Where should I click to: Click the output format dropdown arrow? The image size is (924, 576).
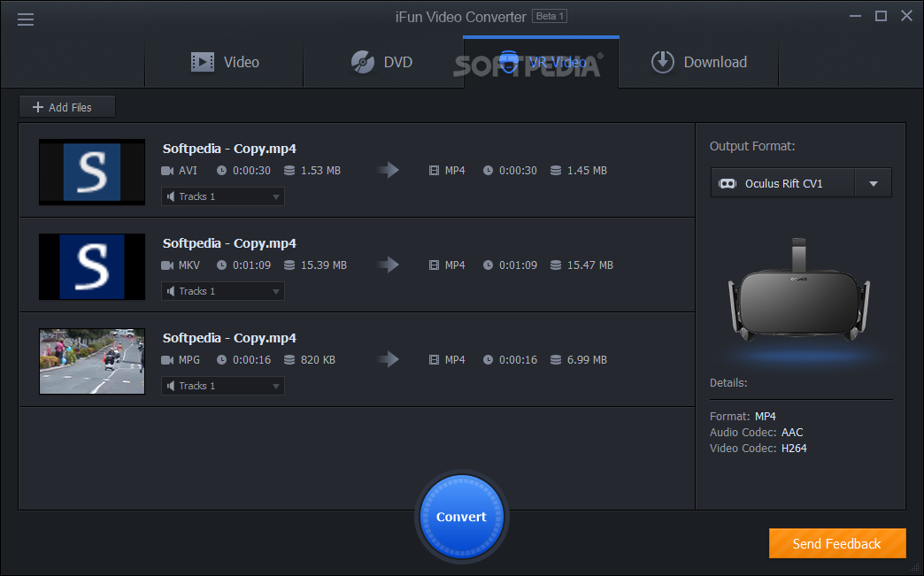(x=874, y=184)
